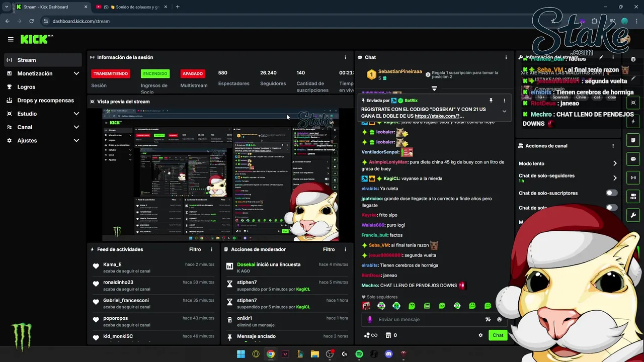
Task: Click the camera icon in right toolbar
Action: point(633,197)
